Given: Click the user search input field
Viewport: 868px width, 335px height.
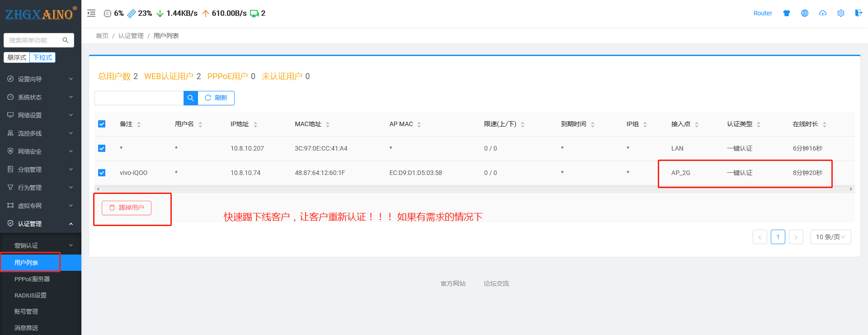Looking at the screenshot, I should point(139,98).
